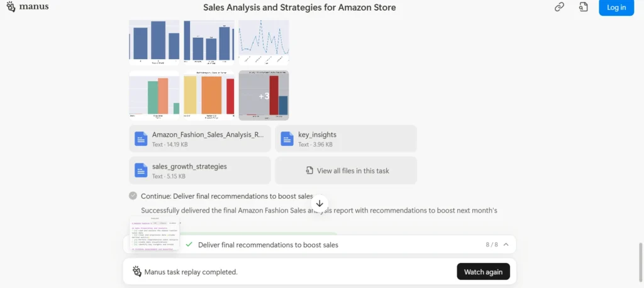This screenshot has height=288, width=644.
Task: Click the green checkmark beside Deliver final recommendations
Action: click(189, 245)
